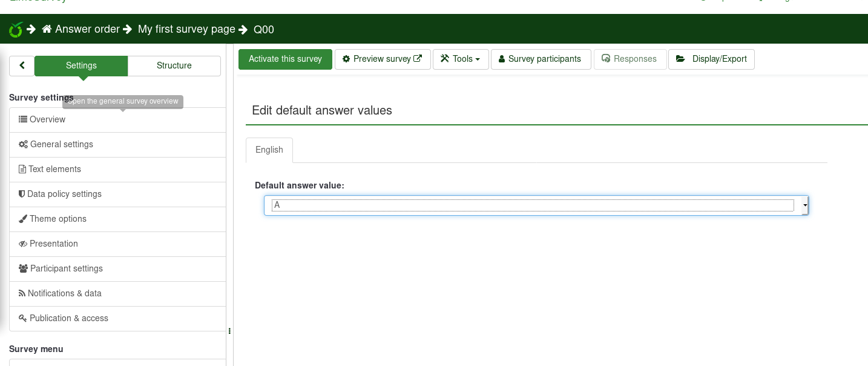868x366 pixels.
Task: Collapse the sidebar with the left chevron
Action: 22,65
